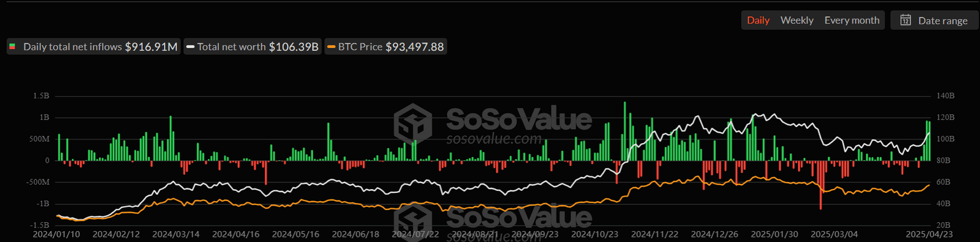Select the Daily view tab
The image size is (980, 242).
pos(758,20)
